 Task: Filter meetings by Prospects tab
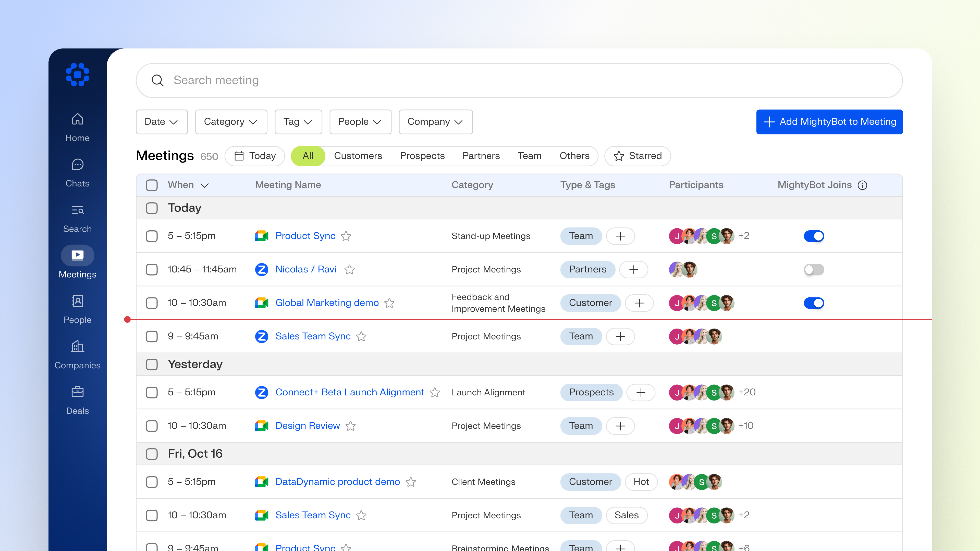[422, 156]
